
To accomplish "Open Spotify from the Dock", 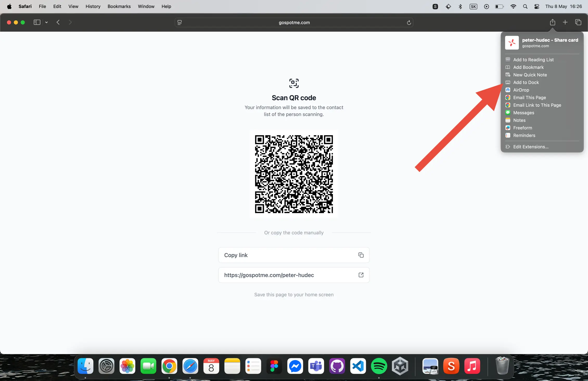I will point(379,366).
